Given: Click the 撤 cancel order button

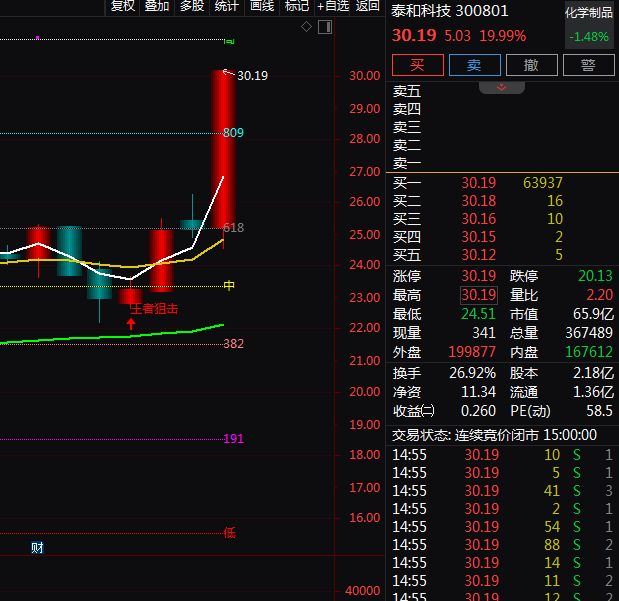Looking at the screenshot, I should pos(531,65).
